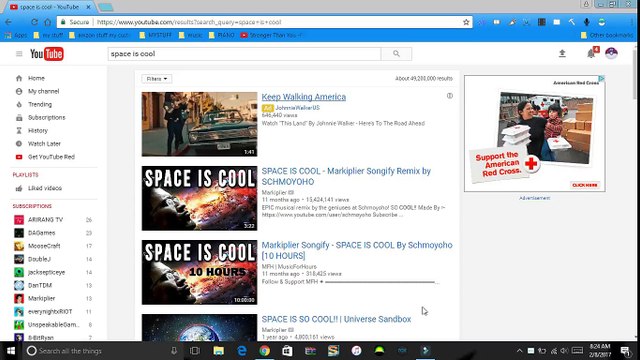Click the YouTube search input field
The width and height of the screenshot is (640, 360).
244,54
